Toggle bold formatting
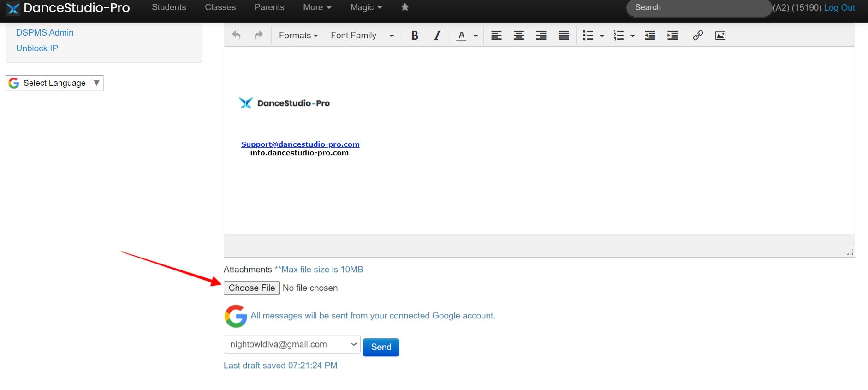868x390 pixels. pyautogui.click(x=415, y=35)
